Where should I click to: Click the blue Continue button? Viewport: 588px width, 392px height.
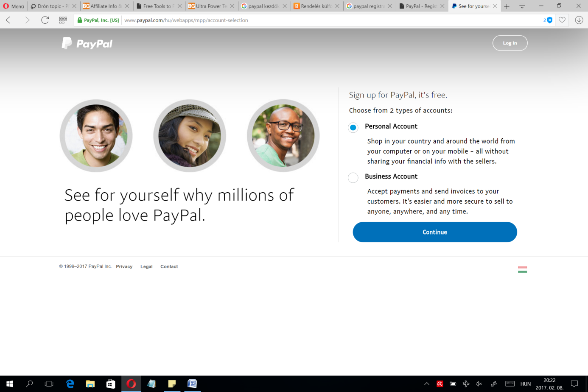[435, 232]
